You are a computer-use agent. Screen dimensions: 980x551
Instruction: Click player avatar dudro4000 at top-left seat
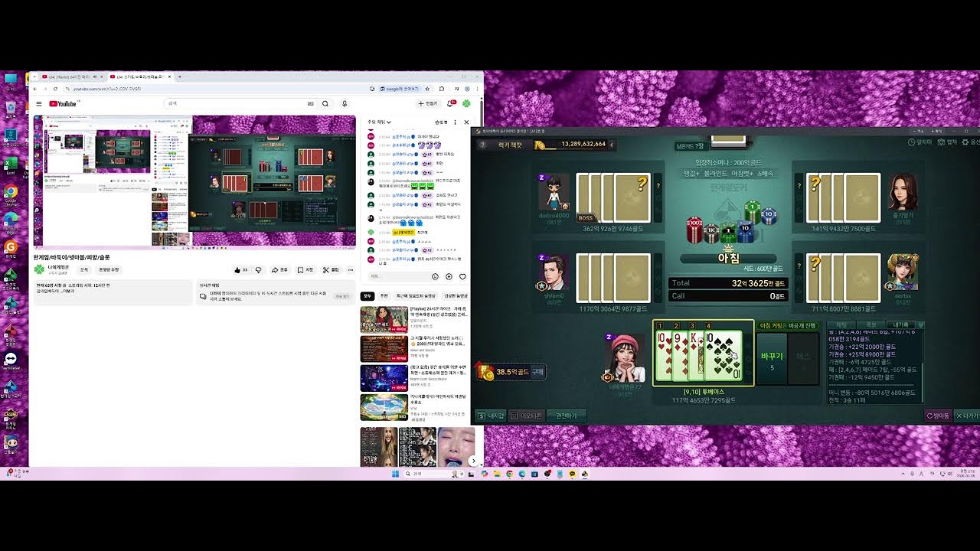point(553,193)
